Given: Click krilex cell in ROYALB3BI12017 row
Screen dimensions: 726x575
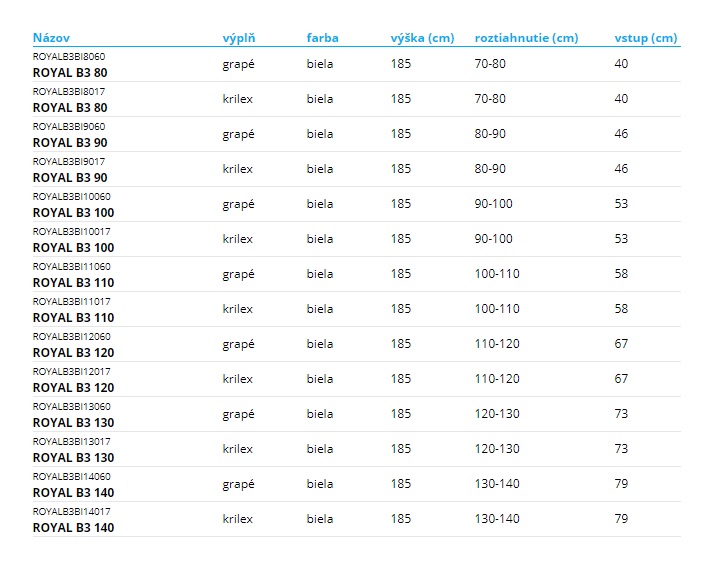Looking at the screenshot, I should (x=237, y=379).
